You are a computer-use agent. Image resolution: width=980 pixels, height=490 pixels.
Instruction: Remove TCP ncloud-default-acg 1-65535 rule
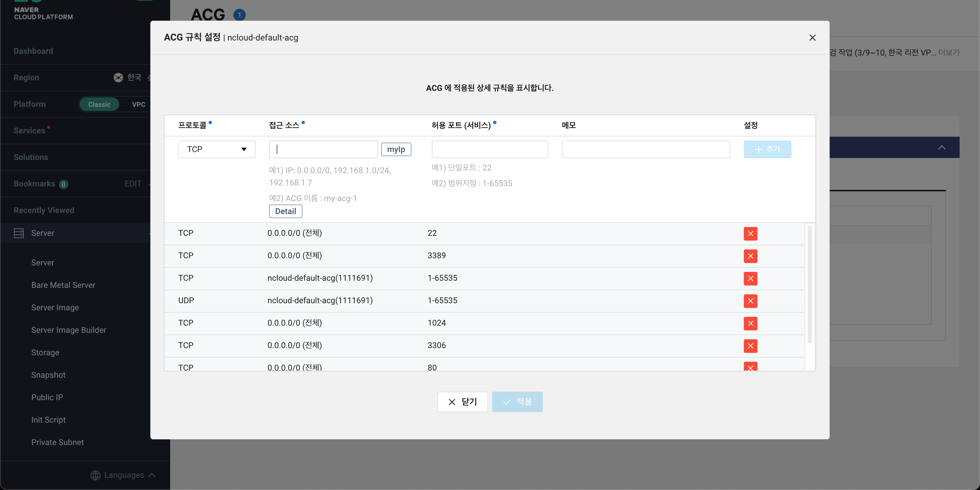click(750, 278)
